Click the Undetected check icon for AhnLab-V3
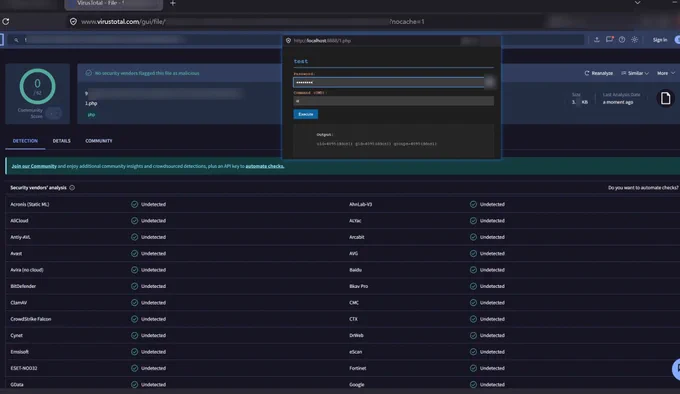Image resolution: width=680 pixels, height=394 pixels. pyautogui.click(x=473, y=204)
